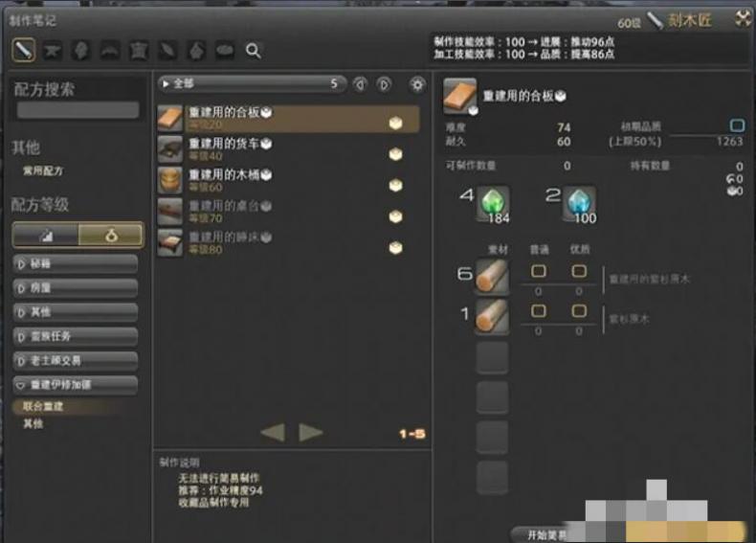Select recipe 重建用的木桶
The height and width of the screenshot is (543, 756).
point(288,180)
